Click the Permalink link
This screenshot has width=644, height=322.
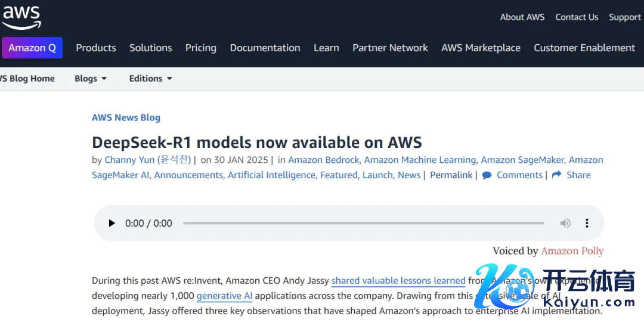pyautogui.click(x=451, y=175)
